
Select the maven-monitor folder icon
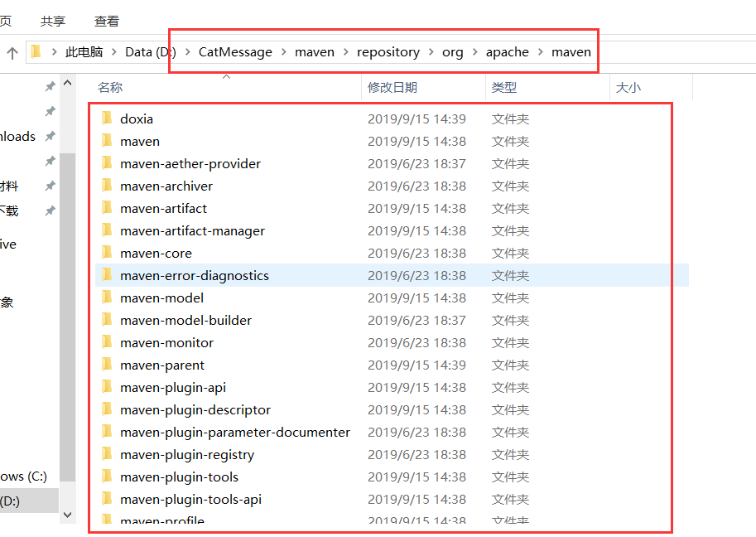click(107, 341)
